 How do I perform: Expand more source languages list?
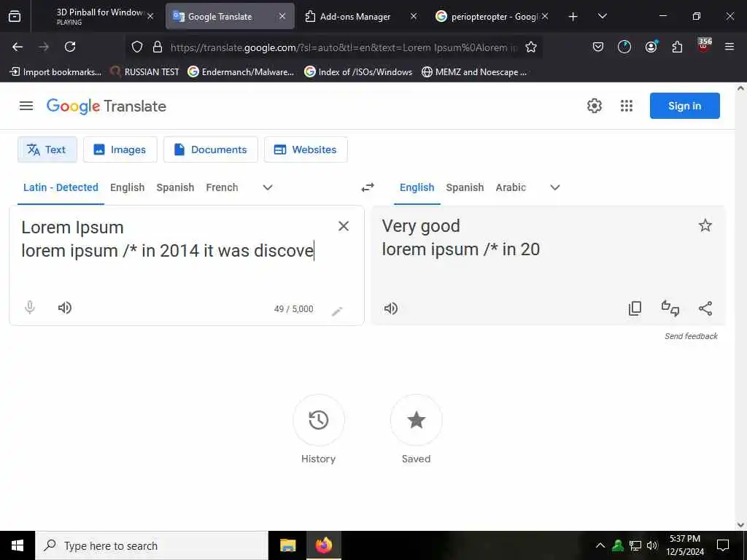click(268, 187)
